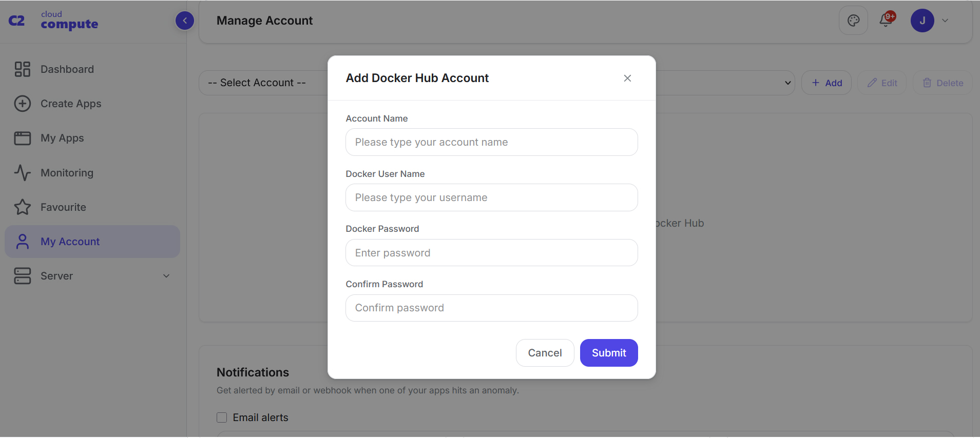This screenshot has height=438, width=980.
Task: Open the Favourite section
Action: point(92,207)
